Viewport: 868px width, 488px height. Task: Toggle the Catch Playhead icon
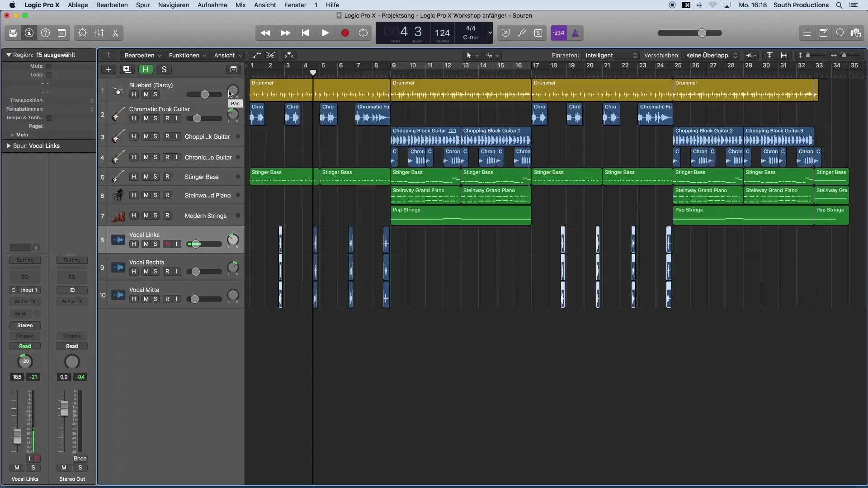[x=289, y=55]
